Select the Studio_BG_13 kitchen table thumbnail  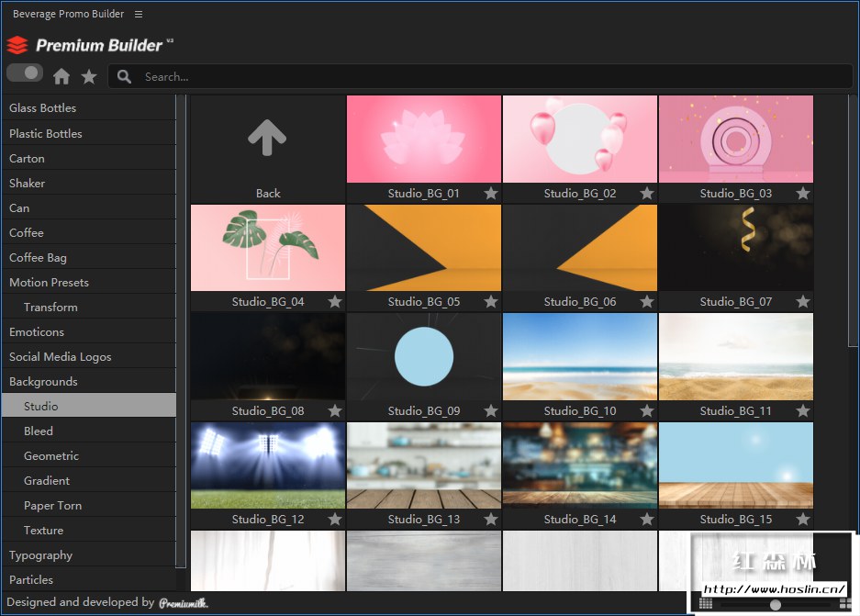[x=424, y=465]
